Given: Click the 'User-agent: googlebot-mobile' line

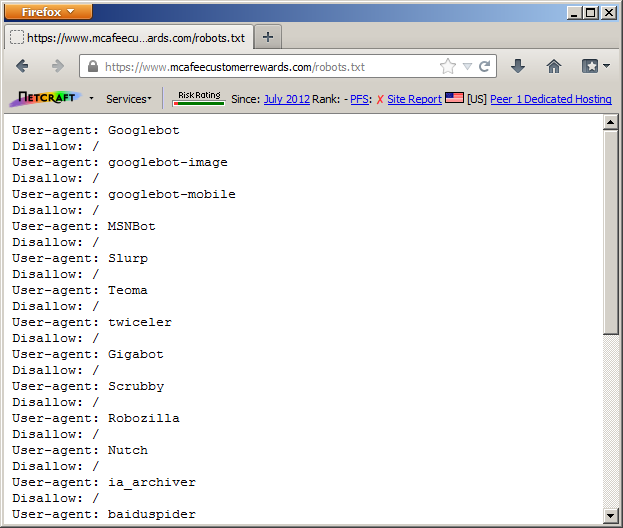Looking at the screenshot, I should [124, 194].
